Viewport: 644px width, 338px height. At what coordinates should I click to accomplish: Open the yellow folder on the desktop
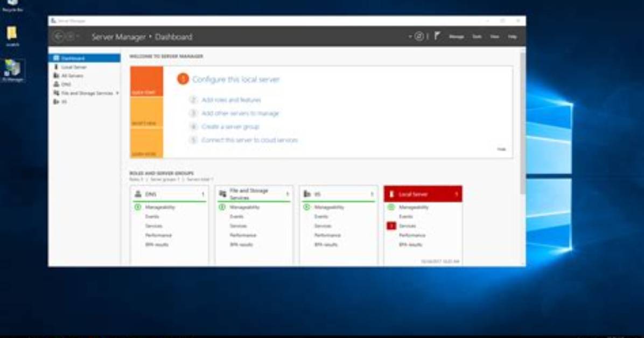tap(12, 36)
